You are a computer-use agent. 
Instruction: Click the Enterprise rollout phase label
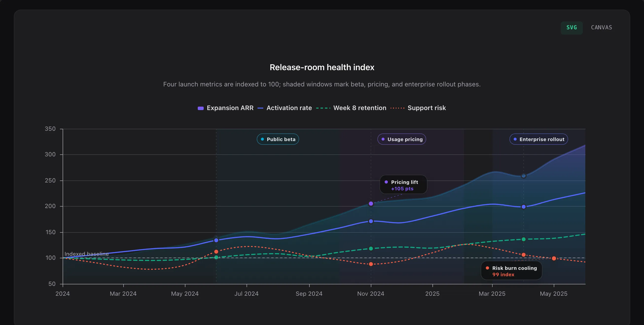point(538,139)
